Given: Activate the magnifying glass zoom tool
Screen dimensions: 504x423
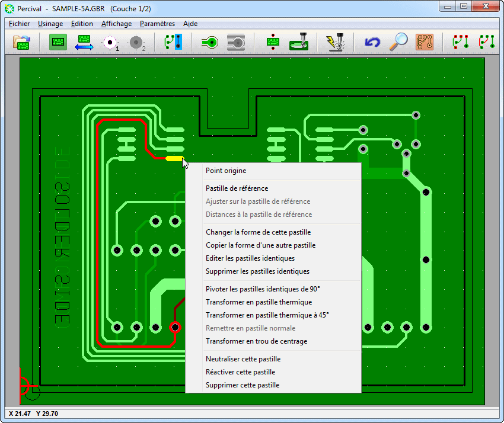Looking at the screenshot, I should [398, 42].
